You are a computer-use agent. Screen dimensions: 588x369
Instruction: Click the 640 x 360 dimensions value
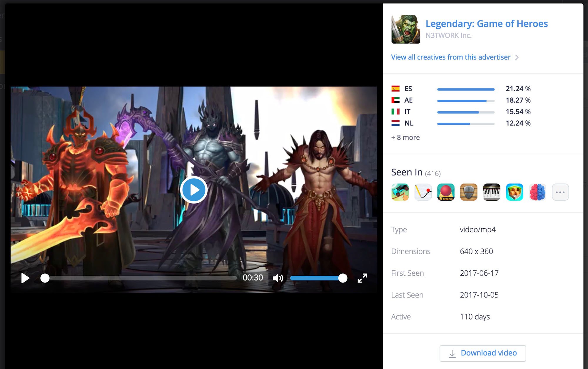[476, 251]
